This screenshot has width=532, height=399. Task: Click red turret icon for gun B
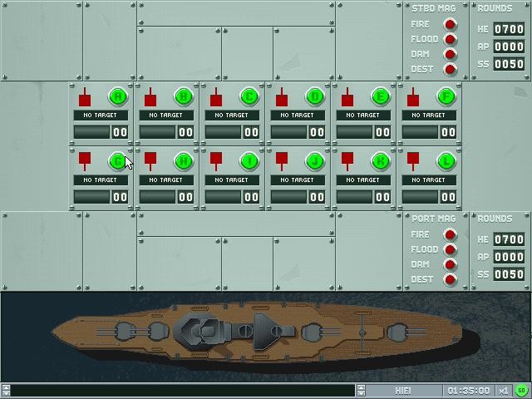click(x=150, y=97)
